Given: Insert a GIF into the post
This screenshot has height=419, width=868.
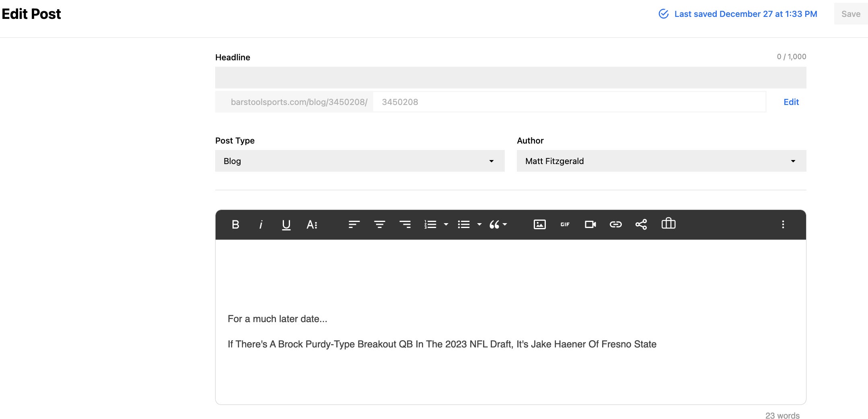Looking at the screenshot, I should click(x=565, y=224).
